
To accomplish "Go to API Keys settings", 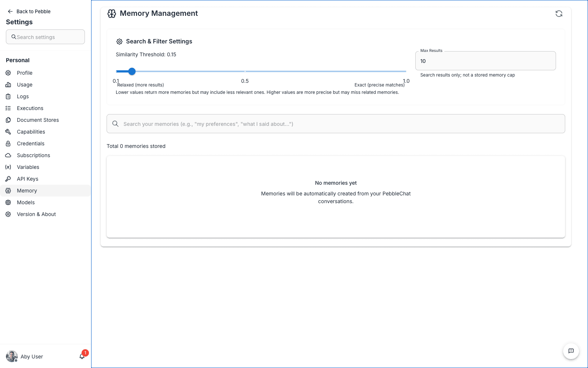I will coord(46,179).
